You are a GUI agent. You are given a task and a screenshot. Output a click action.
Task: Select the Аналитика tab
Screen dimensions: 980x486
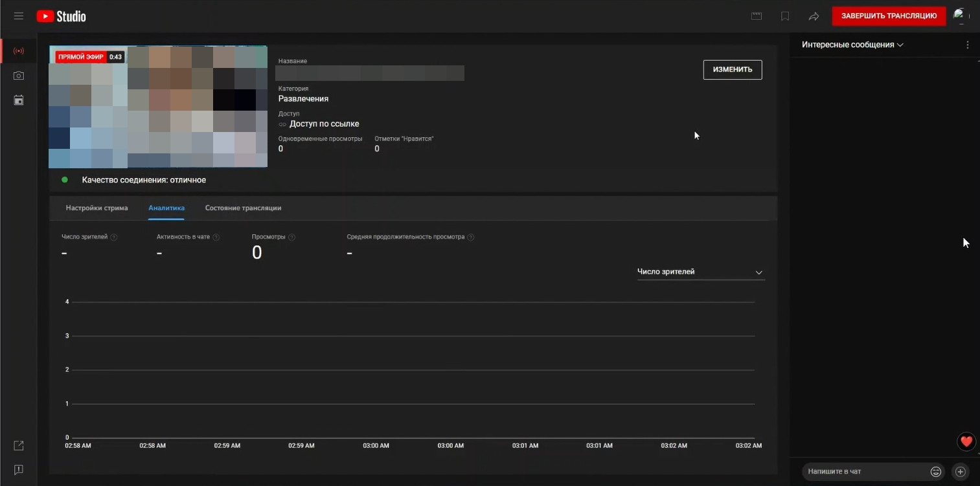click(166, 208)
